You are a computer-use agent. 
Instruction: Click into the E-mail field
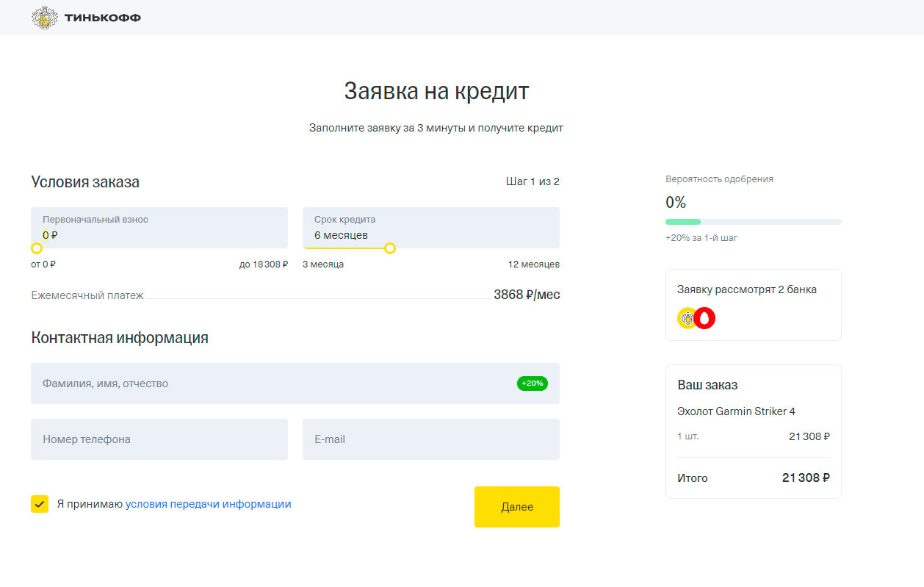point(430,439)
